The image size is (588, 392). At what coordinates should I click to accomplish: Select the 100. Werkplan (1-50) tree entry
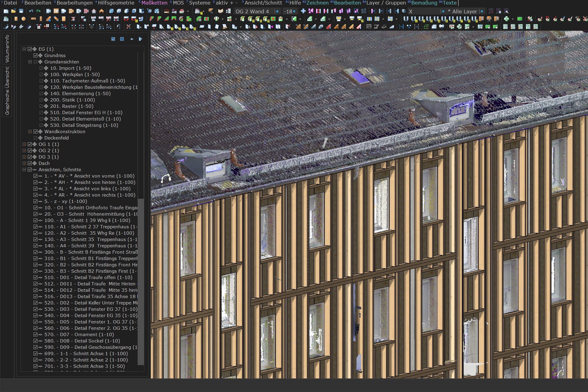click(x=75, y=75)
